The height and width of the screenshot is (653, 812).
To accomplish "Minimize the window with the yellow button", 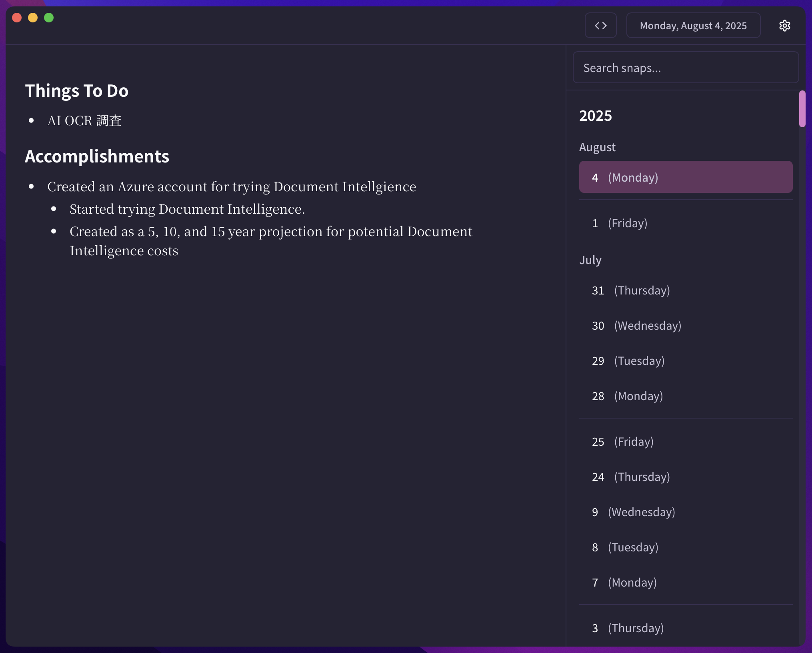I will 33,18.
